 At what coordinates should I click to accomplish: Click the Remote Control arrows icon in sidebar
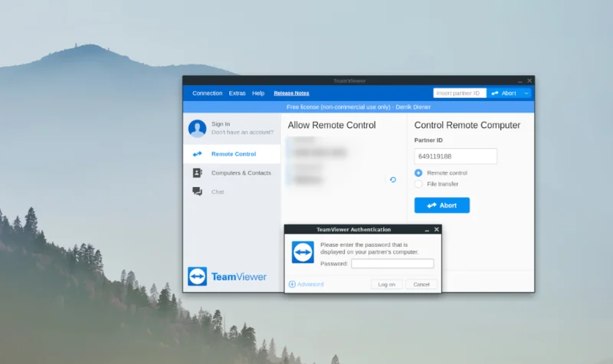click(x=198, y=154)
